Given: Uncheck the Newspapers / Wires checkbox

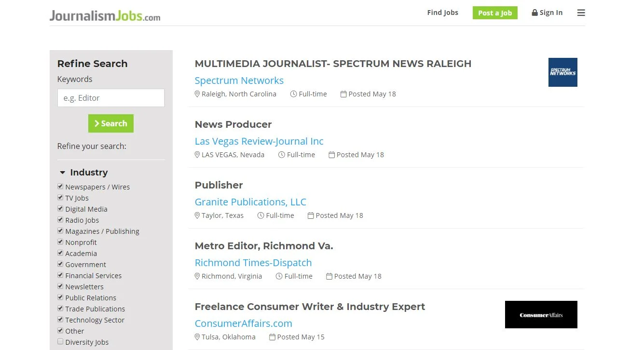Looking at the screenshot, I should [x=60, y=187].
